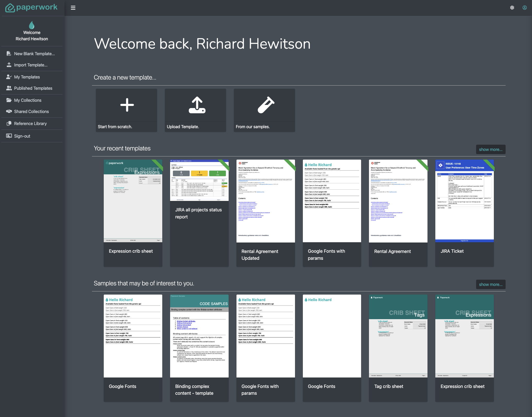532x417 pixels.
Task: Open My Templates from sidebar
Action: tap(27, 77)
